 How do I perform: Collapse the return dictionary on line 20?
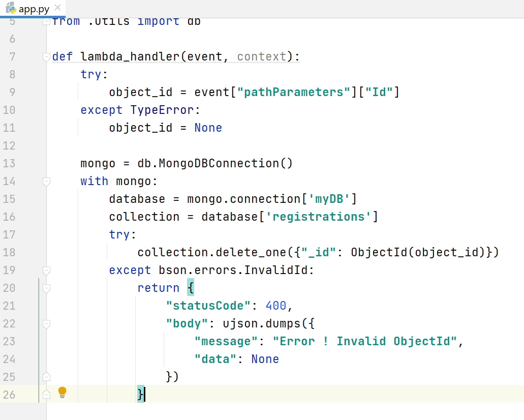tap(46, 288)
